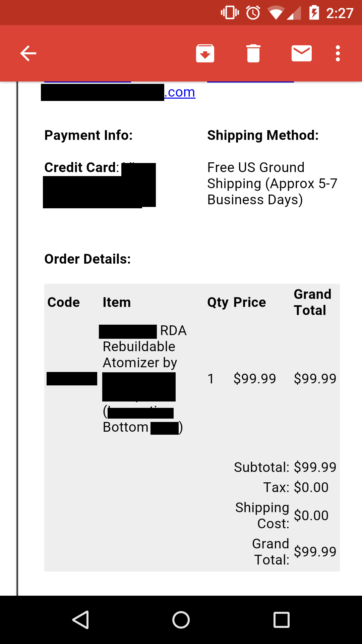Viewport: 362px width, 644px height.
Task: Mark email as unread with envelope icon
Action: click(302, 53)
